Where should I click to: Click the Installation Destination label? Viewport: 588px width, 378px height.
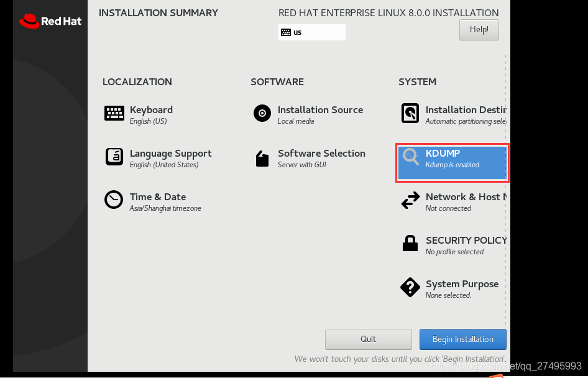(x=466, y=110)
